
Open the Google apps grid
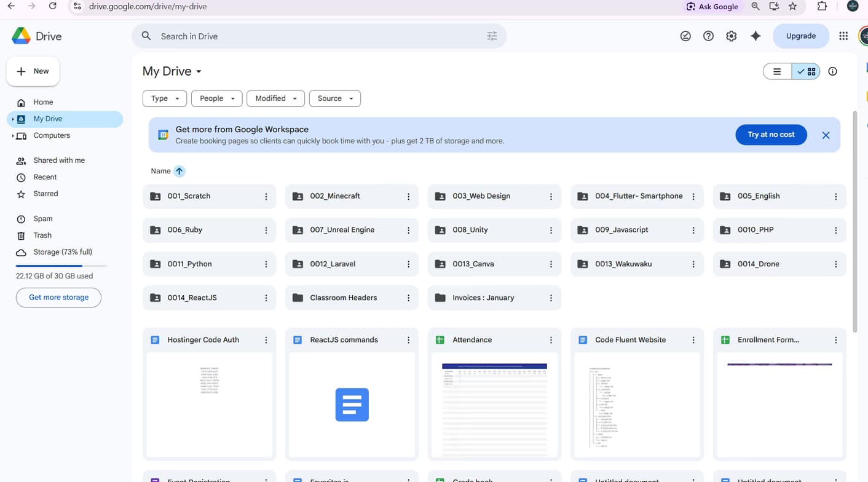pos(843,36)
